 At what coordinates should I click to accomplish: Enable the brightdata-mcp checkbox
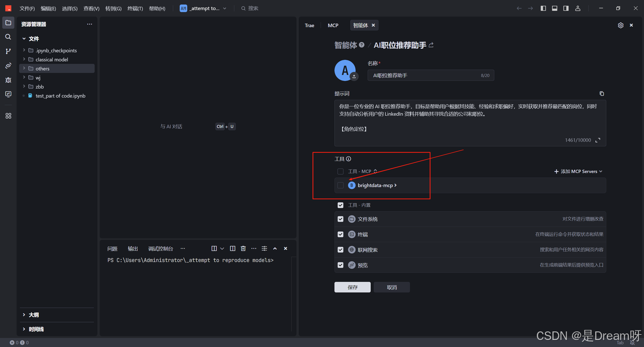341,185
